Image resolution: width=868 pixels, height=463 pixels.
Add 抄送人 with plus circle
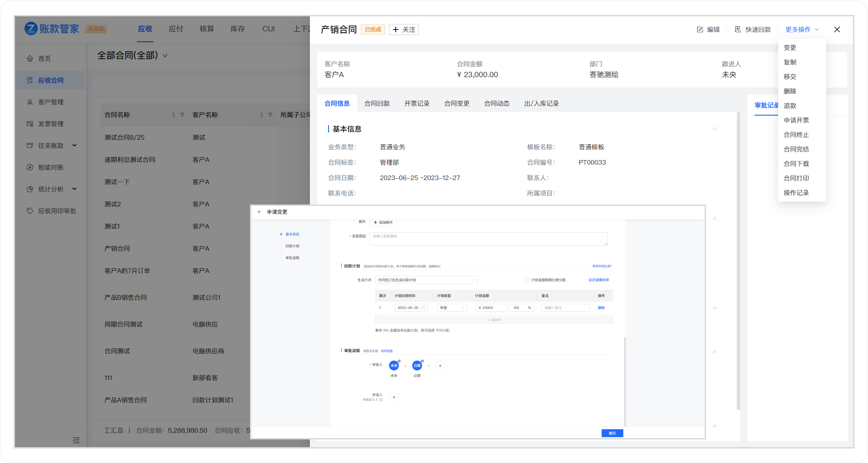[394, 397]
